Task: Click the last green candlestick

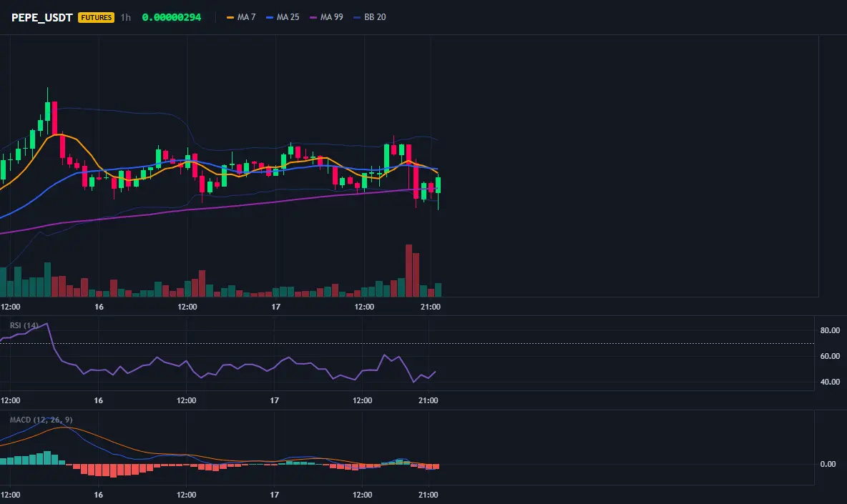Action: pos(438,185)
